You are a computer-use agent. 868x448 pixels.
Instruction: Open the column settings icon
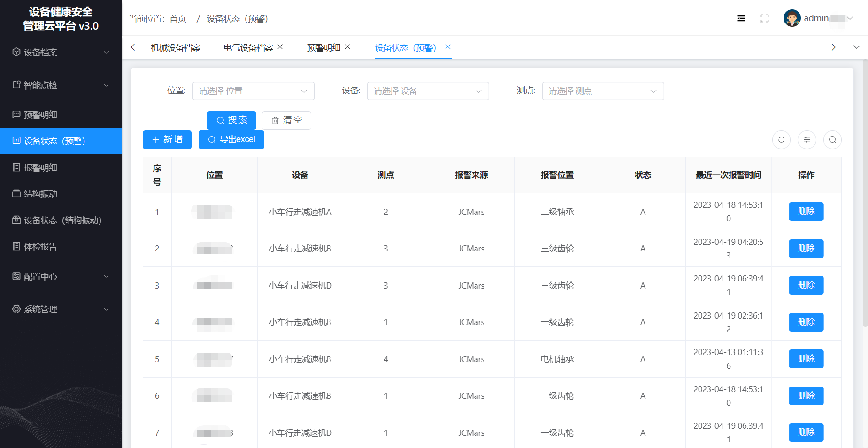coord(807,140)
